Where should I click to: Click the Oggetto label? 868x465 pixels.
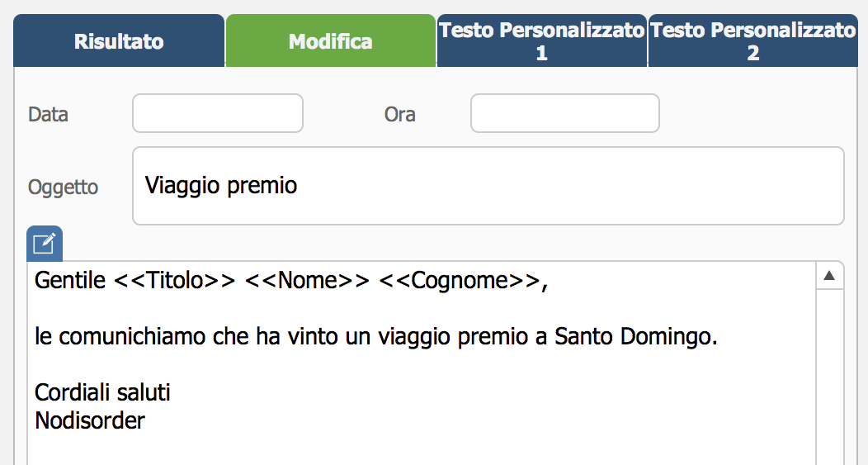tap(63, 187)
